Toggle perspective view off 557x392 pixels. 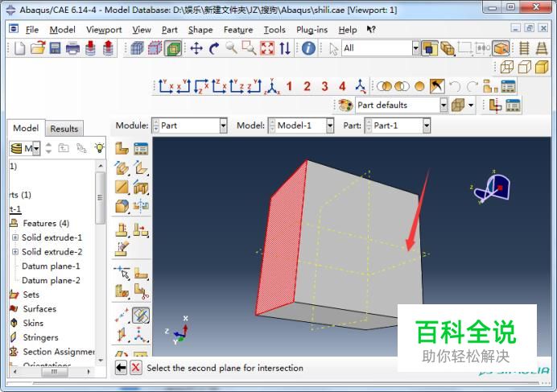[524, 48]
